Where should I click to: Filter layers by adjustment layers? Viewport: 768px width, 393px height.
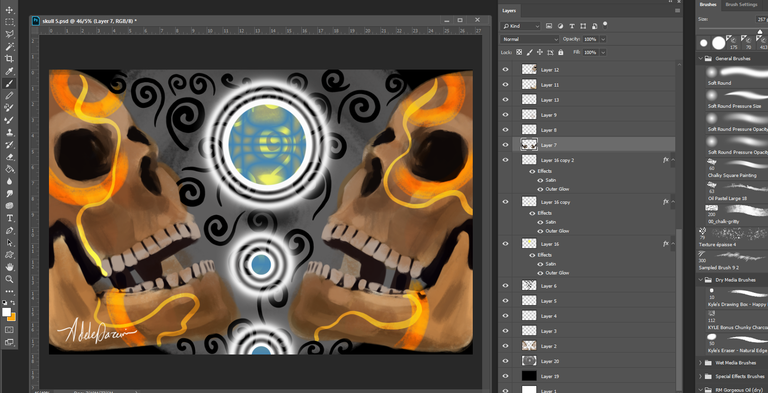(x=560, y=26)
